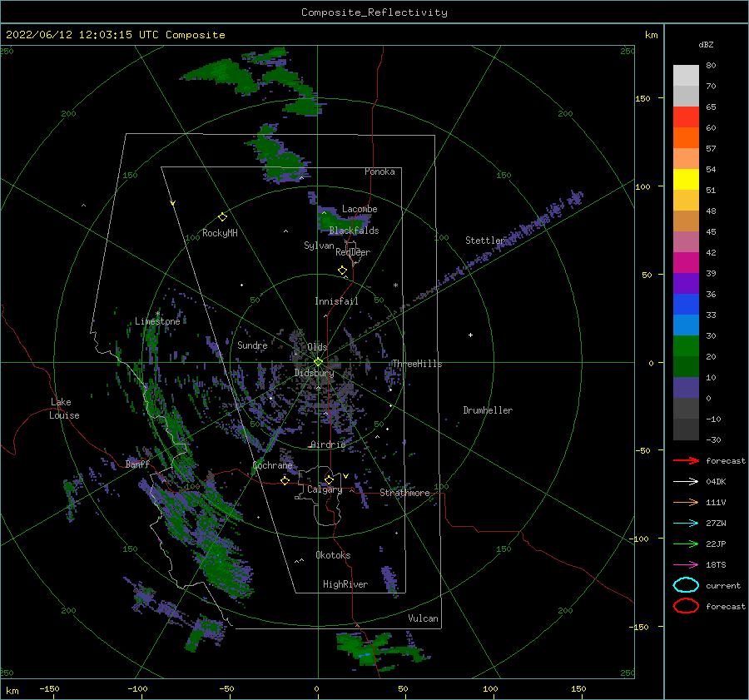This screenshot has height=700, width=749.
Task: Click the Vulcan label
Action: click(x=423, y=618)
